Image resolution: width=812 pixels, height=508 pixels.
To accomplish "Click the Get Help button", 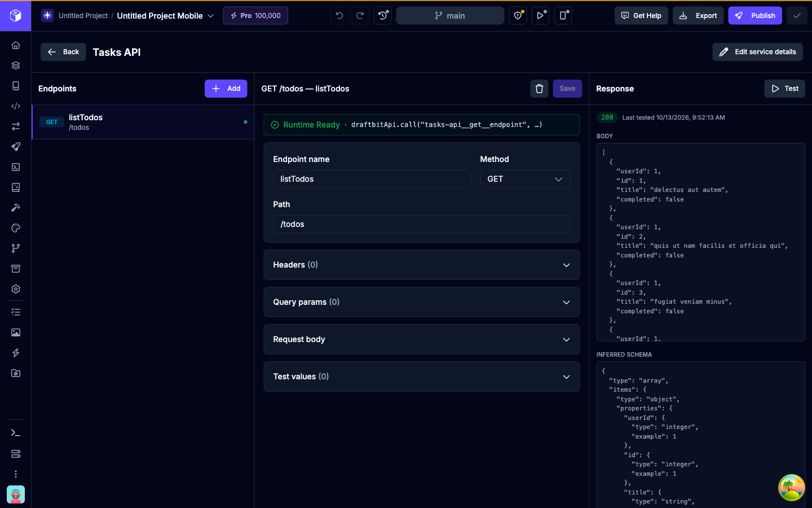I will pyautogui.click(x=642, y=16).
